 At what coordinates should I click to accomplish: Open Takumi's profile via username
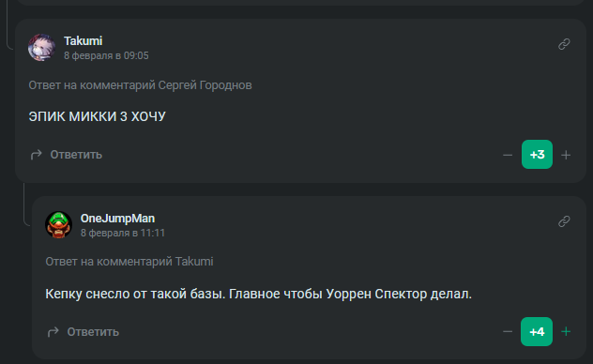[83, 41]
